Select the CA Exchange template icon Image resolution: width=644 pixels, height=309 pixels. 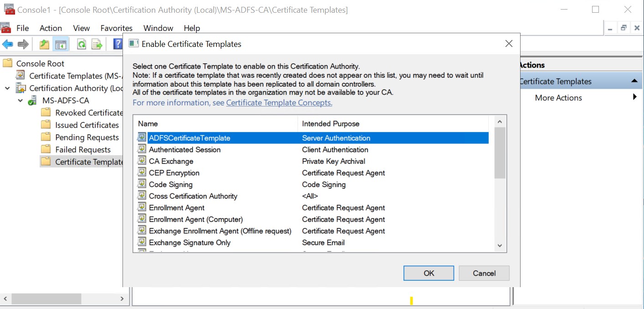click(142, 161)
